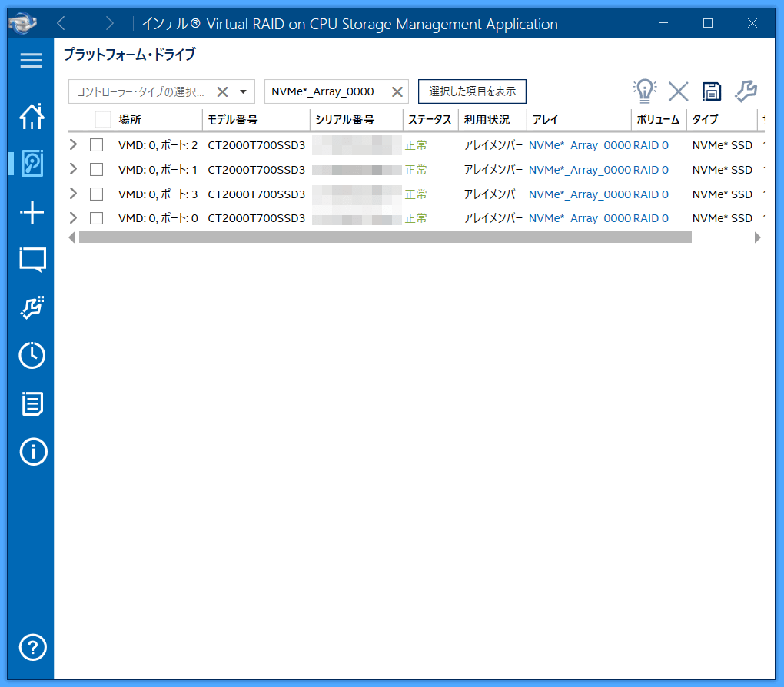Image resolution: width=784 pixels, height=687 pixels.
Task: Open RAID 0 volume link in port 1 row
Action: coord(650,170)
